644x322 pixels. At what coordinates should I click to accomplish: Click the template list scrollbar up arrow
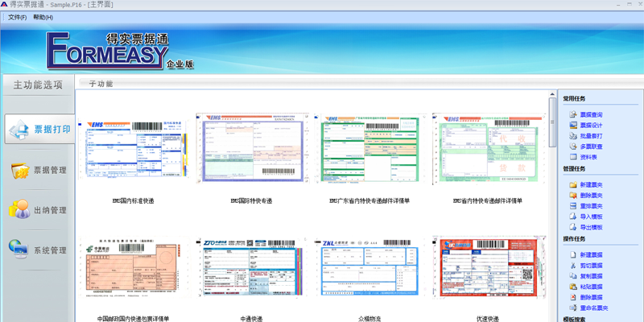[x=553, y=94]
